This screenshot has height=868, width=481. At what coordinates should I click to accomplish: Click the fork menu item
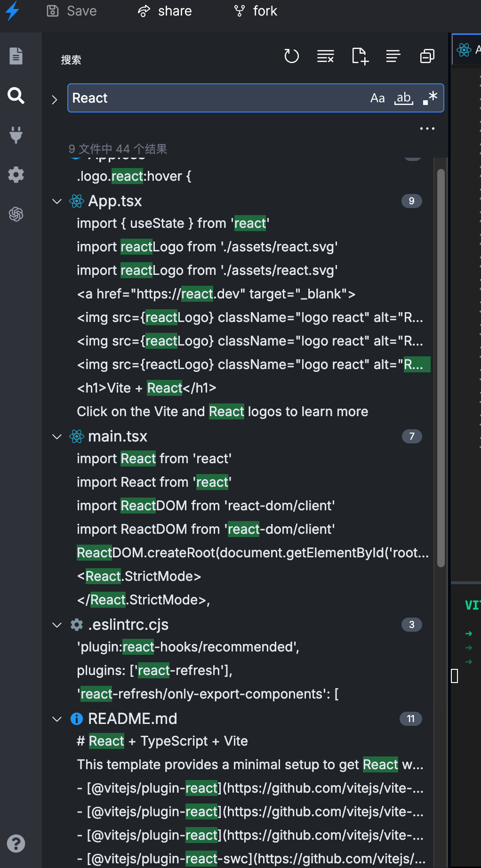click(x=256, y=11)
